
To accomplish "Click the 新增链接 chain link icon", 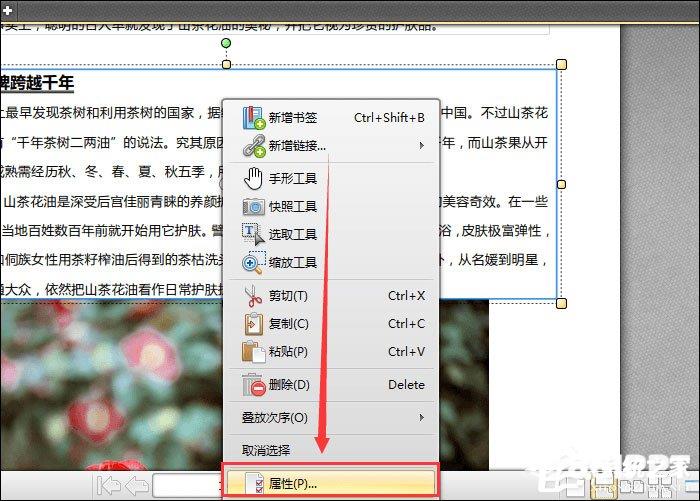I will point(254,146).
